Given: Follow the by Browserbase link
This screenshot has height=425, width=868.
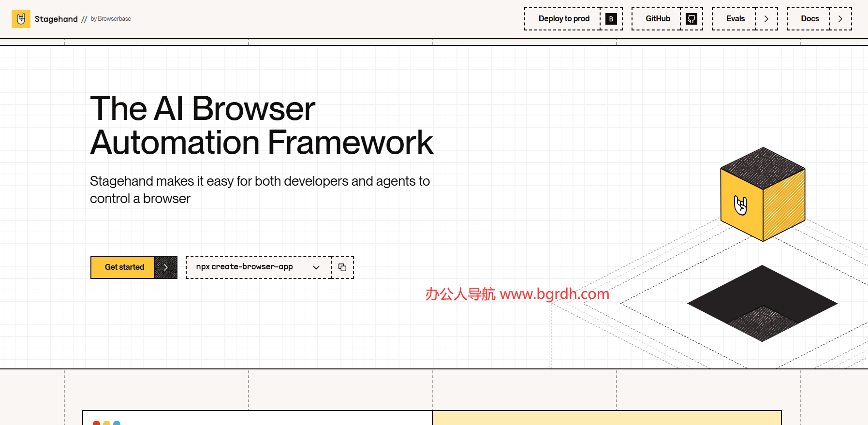Looking at the screenshot, I should coord(111,19).
